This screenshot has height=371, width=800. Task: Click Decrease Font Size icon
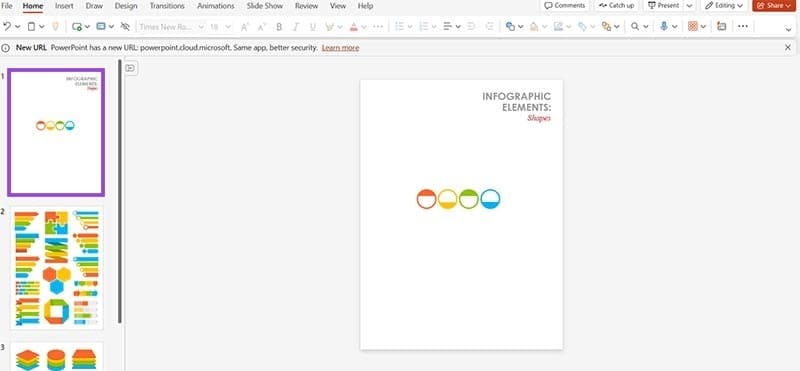coord(261,27)
